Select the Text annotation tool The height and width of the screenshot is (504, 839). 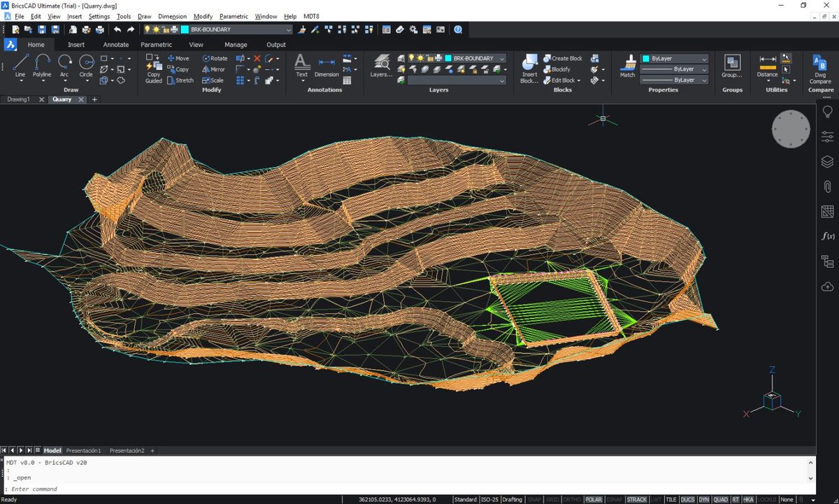pos(301,65)
